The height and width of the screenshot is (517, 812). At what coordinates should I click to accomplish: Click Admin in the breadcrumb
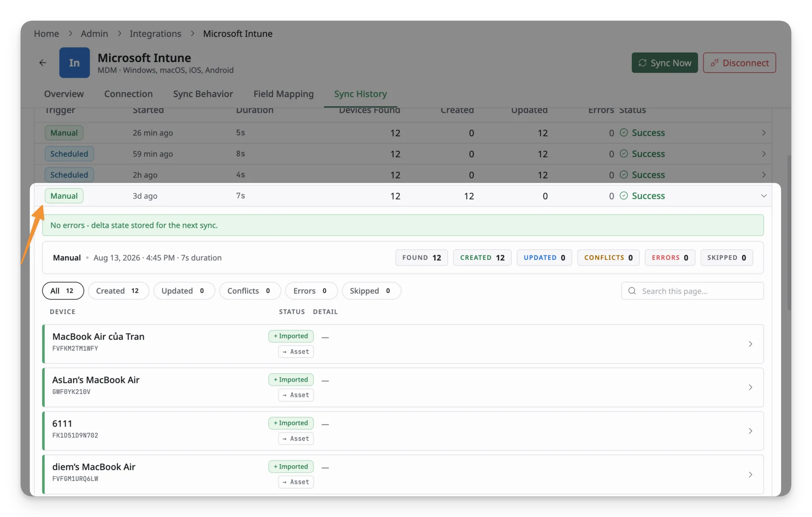[x=94, y=33]
